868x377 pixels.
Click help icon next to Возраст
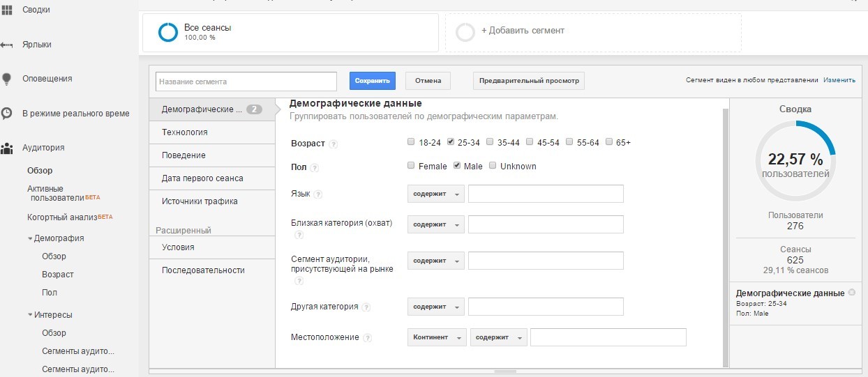click(x=334, y=144)
